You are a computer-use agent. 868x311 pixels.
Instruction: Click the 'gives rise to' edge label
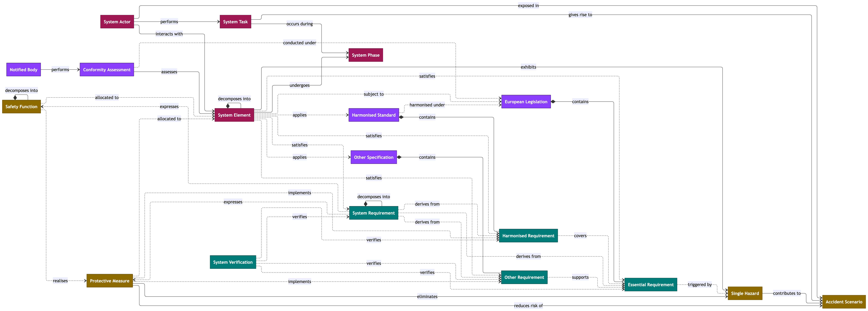tap(580, 15)
